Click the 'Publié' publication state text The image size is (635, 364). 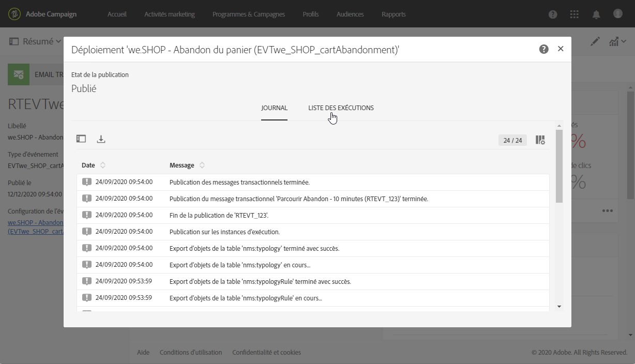coord(84,88)
